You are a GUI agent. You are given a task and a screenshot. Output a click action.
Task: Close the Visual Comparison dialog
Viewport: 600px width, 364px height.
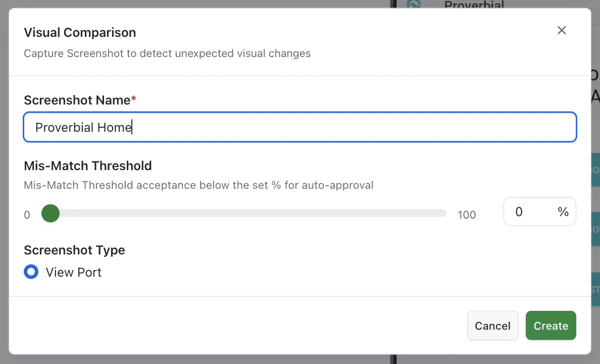click(x=561, y=30)
